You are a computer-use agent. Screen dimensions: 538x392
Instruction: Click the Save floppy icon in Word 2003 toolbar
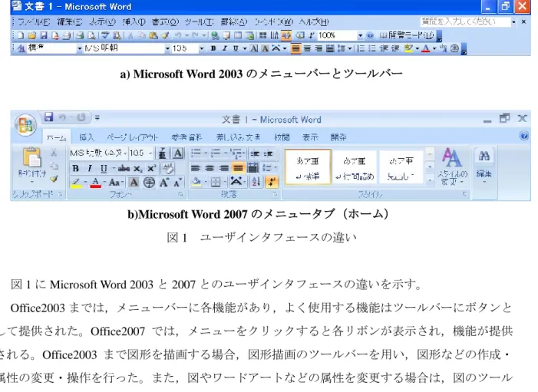coord(44,35)
